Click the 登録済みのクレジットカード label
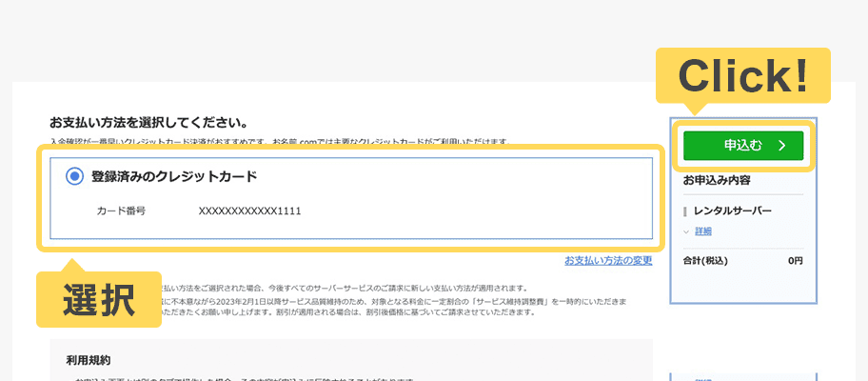The image size is (868, 381). click(174, 176)
